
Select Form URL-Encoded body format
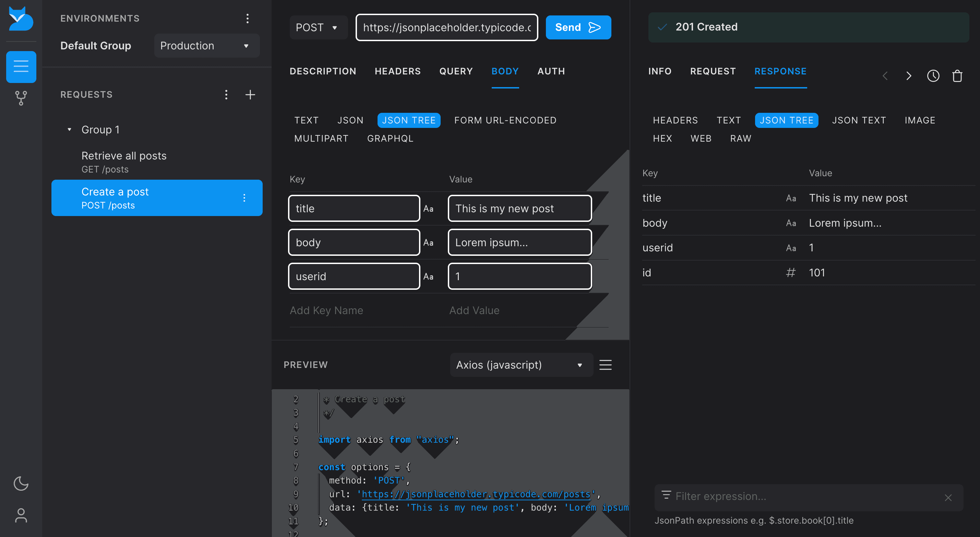505,120
